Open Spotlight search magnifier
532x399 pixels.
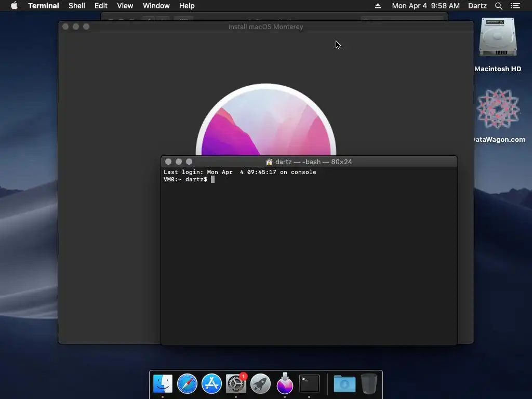[498, 6]
